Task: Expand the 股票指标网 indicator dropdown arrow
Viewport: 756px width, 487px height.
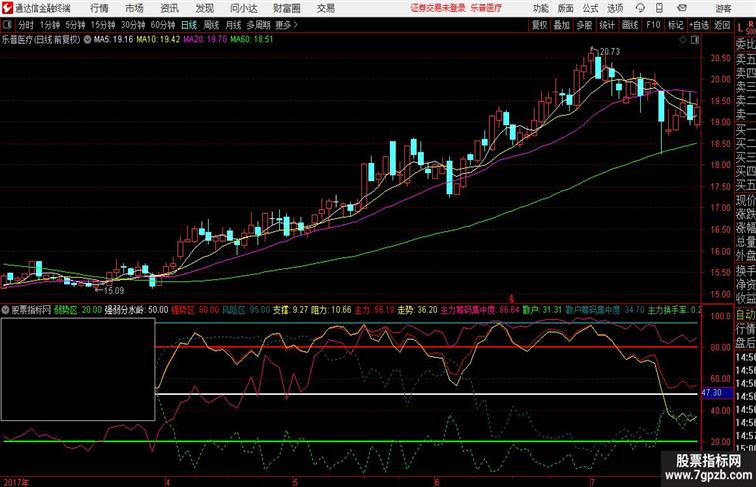Action: click(5, 310)
